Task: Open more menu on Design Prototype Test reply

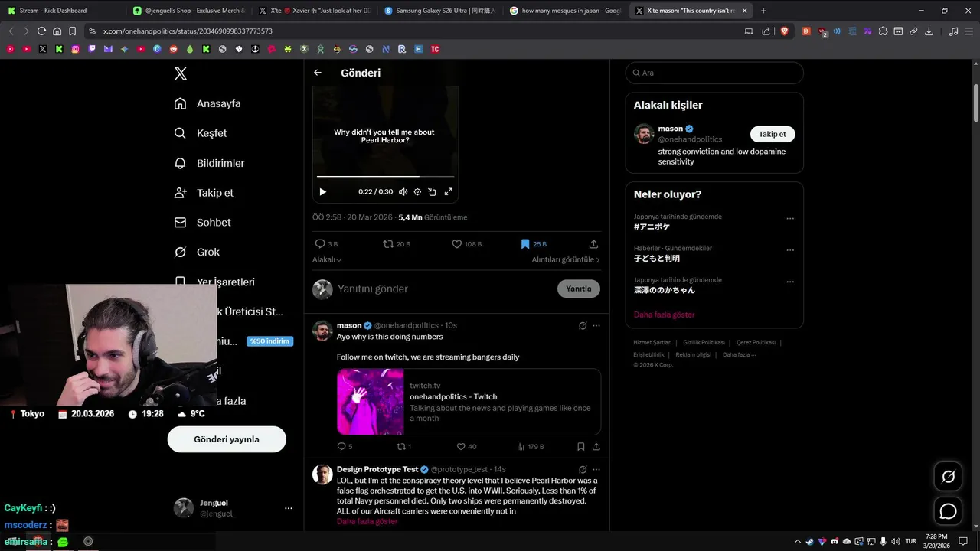Action: point(596,469)
